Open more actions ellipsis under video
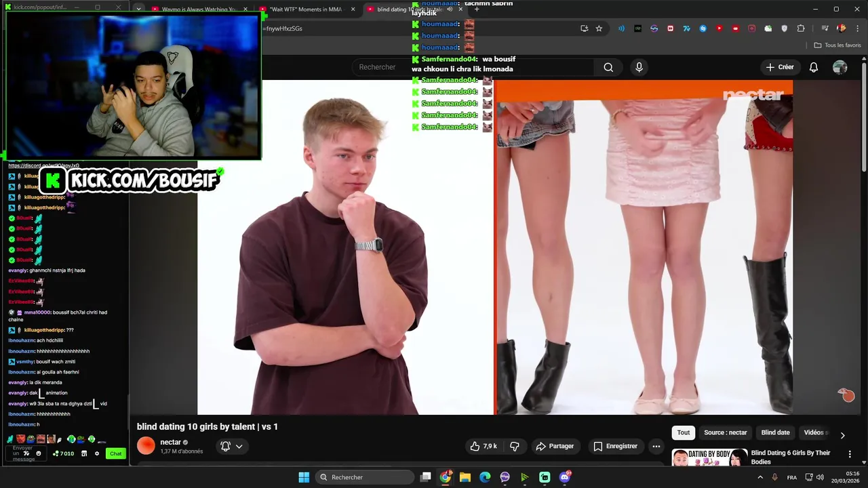 [656, 446]
